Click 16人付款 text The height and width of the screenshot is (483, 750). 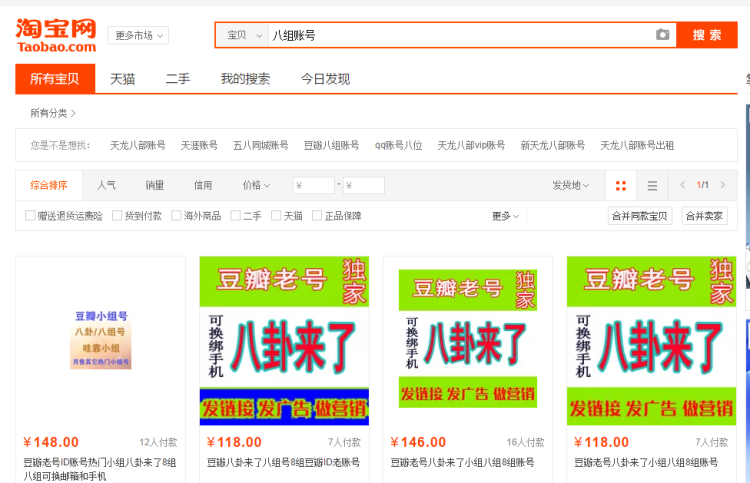(x=526, y=442)
